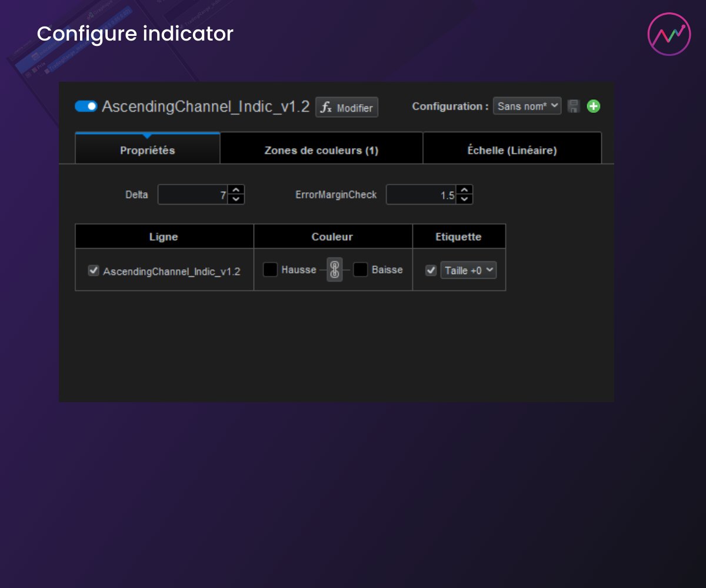Select the Propriétés tab
The image size is (706, 588).
(x=147, y=151)
